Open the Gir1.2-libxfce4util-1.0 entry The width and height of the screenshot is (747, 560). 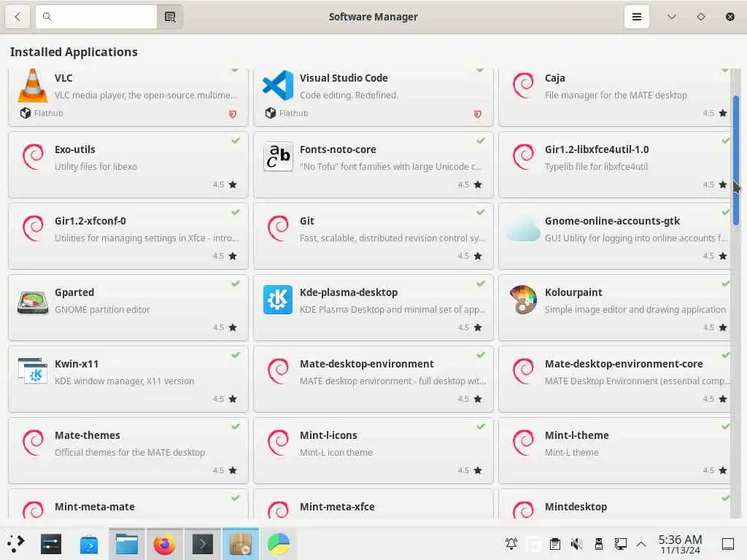(614, 165)
